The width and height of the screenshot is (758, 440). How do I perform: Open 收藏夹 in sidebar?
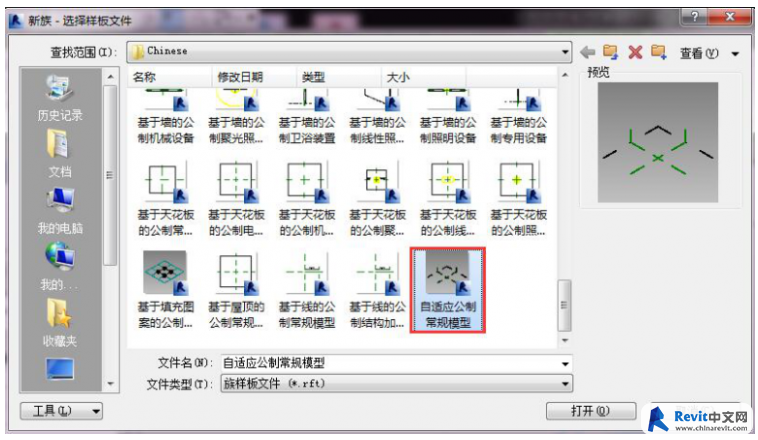pos(59,323)
